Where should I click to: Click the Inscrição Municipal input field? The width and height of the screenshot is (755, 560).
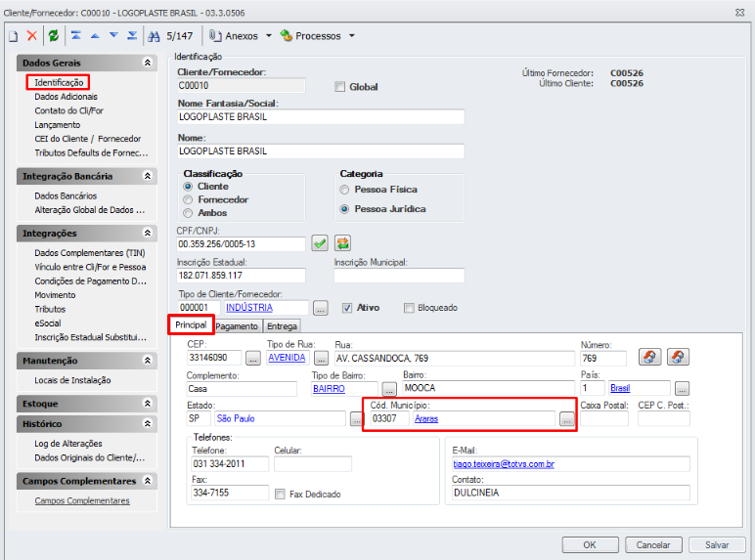(x=399, y=276)
